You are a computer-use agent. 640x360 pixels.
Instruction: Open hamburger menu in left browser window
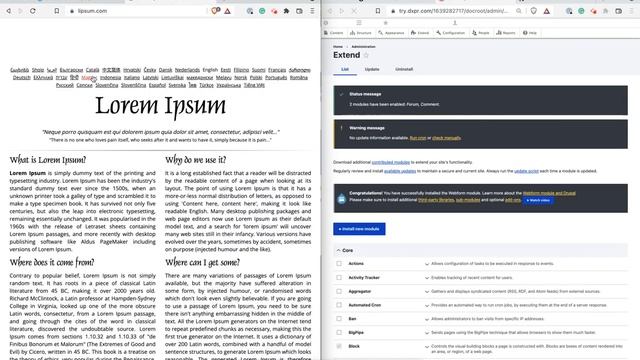click(312, 11)
